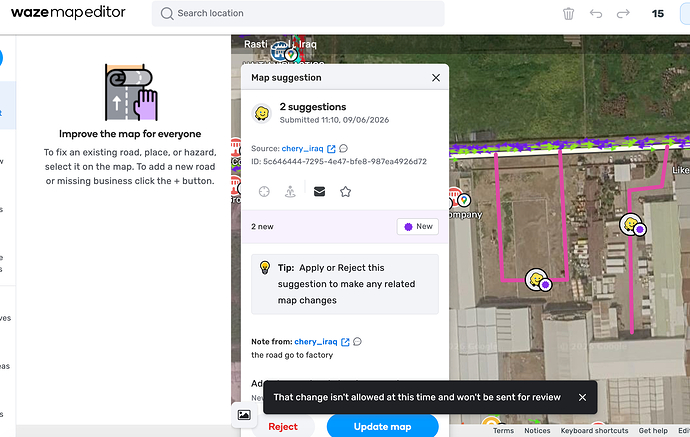This screenshot has height=437, width=690.
Task: Click the 'the road go to factory' note text
Action: point(292,355)
